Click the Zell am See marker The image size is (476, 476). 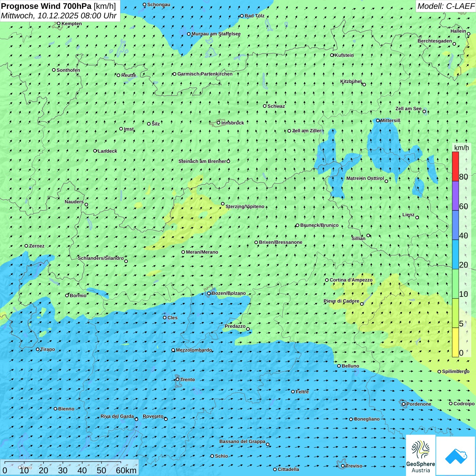pos(424,112)
